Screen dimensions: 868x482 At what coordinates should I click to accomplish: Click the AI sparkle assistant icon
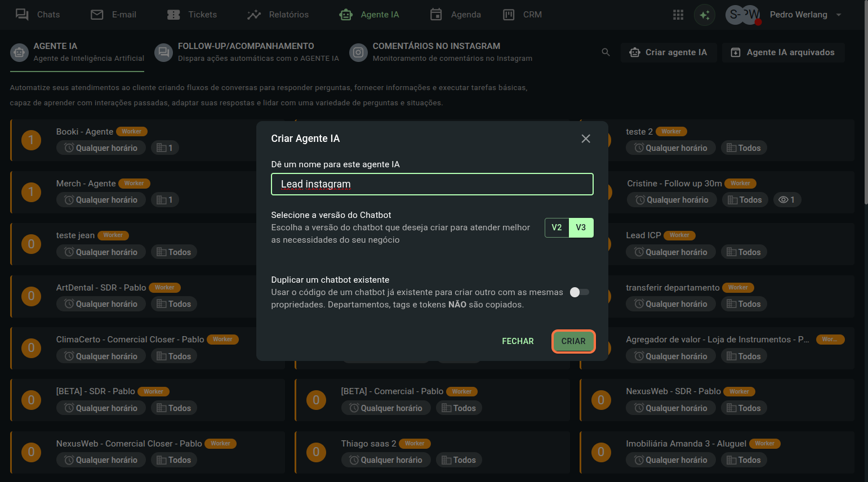pos(704,15)
